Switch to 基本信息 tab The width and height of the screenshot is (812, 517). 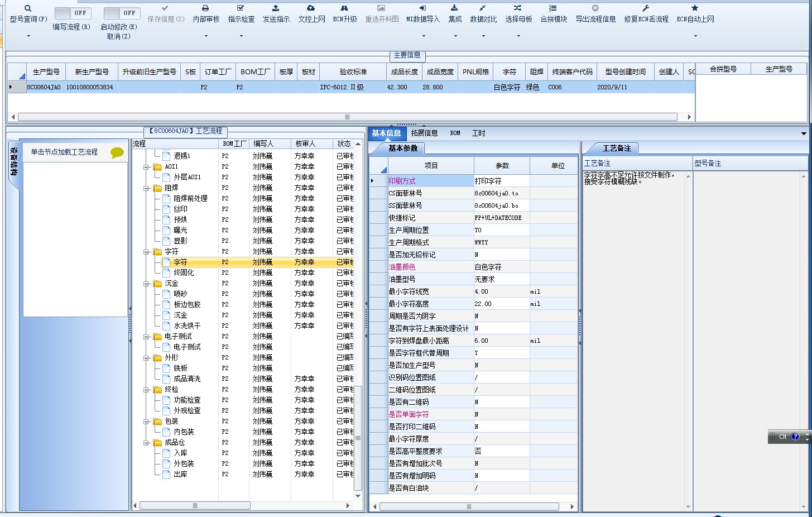(x=386, y=133)
